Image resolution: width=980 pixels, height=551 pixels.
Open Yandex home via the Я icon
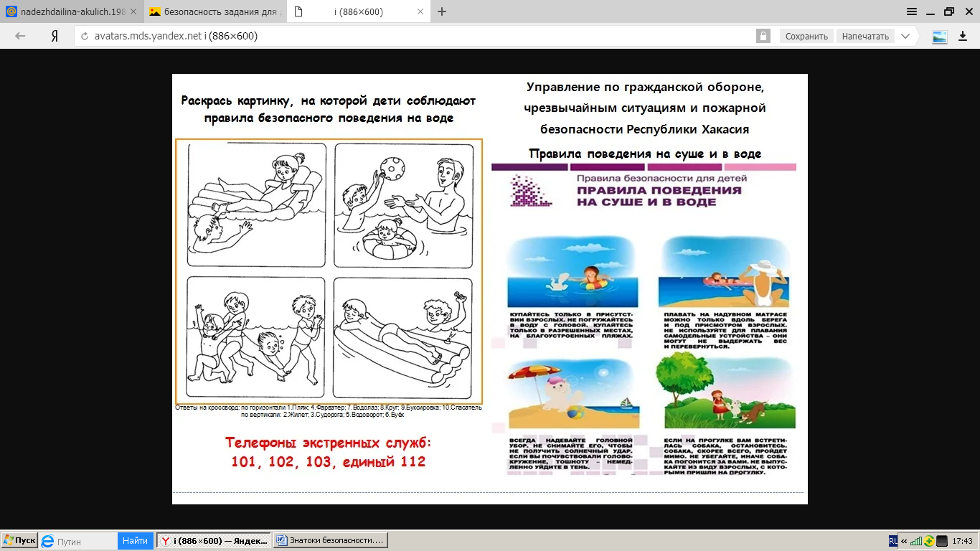pos(55,36)
